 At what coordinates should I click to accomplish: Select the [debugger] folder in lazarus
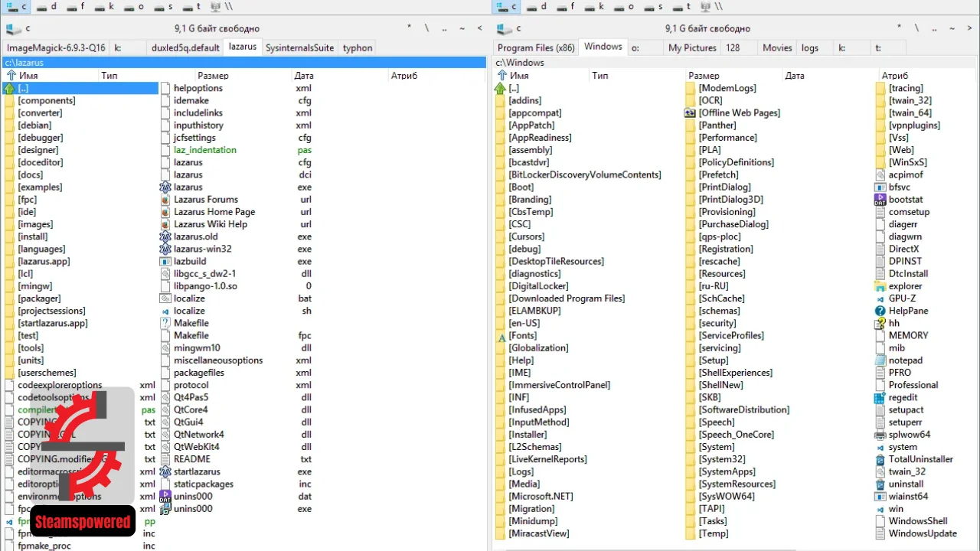[41, 138]
